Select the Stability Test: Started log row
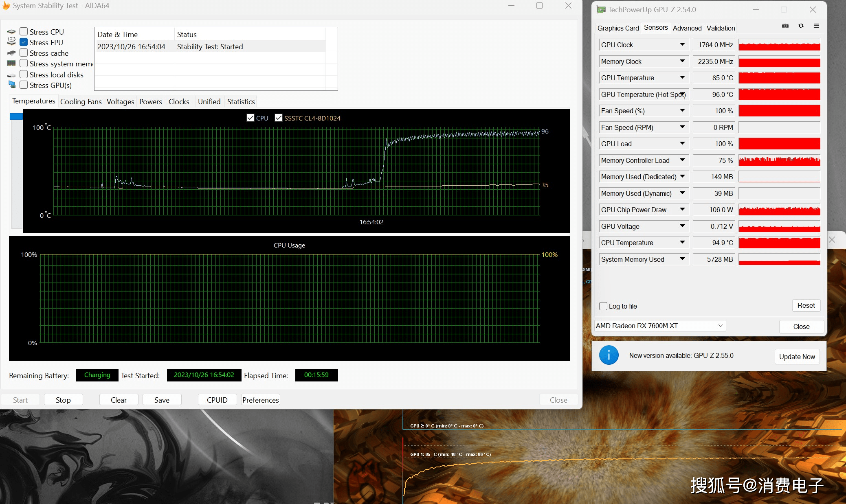Image resolution: width=846 pixels, height=504 pixels. pyautogui.click(x=210, y=46)
